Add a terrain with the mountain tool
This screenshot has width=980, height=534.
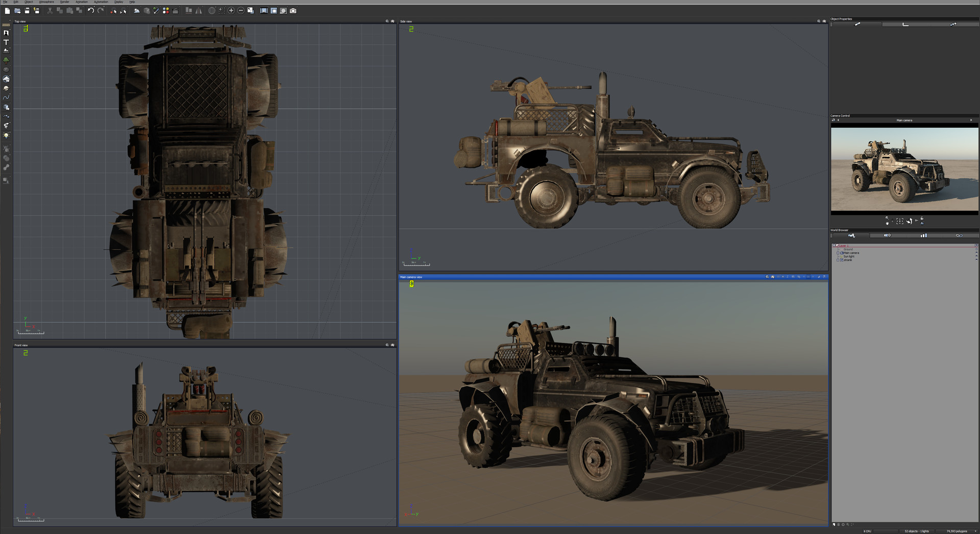coord(6,51)
